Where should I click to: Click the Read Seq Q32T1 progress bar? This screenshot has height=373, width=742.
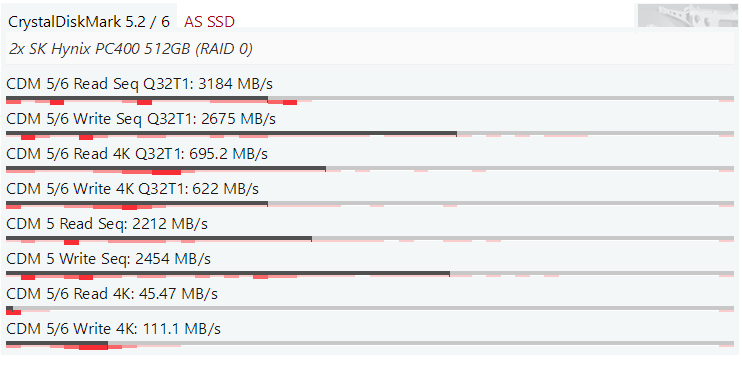370,99
